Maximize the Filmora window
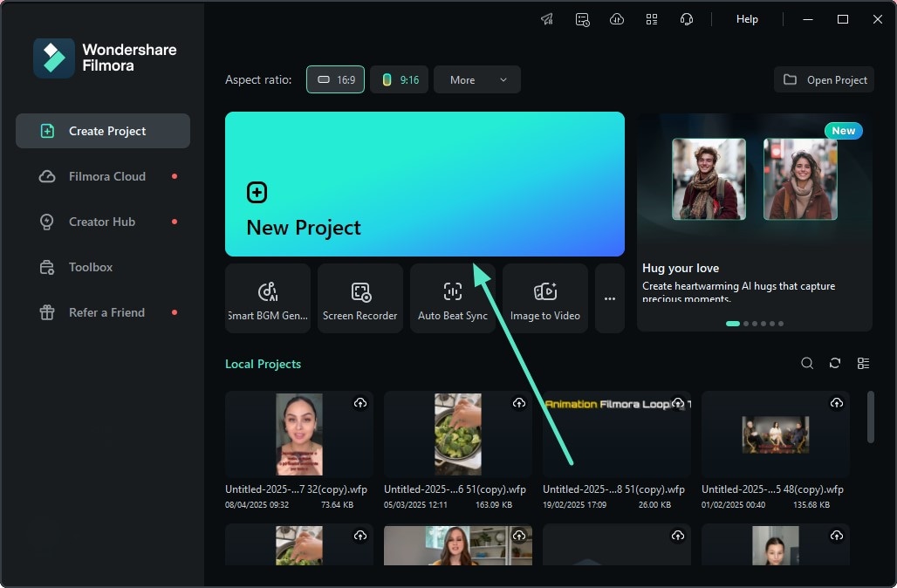This screenshot has width=897, height=588. 843,19
